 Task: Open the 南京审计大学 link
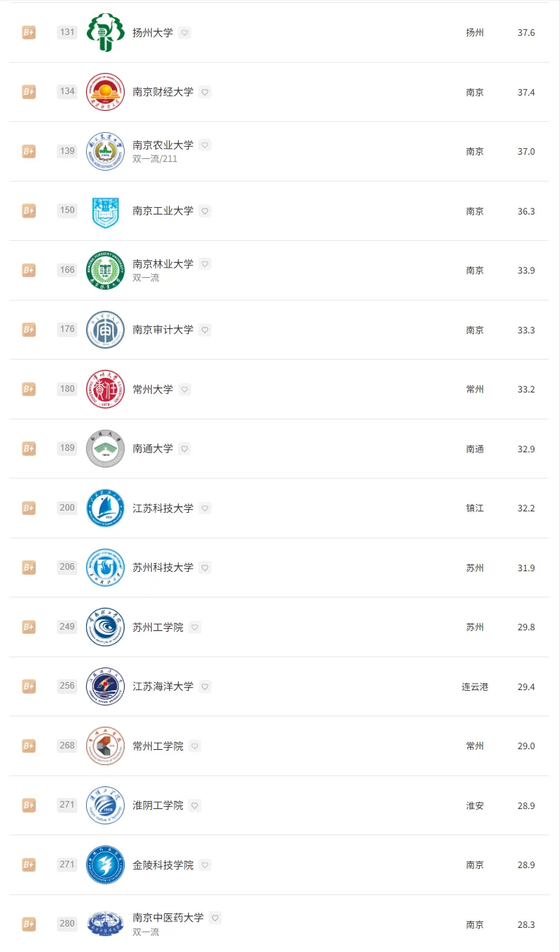(x=163, y=330)
